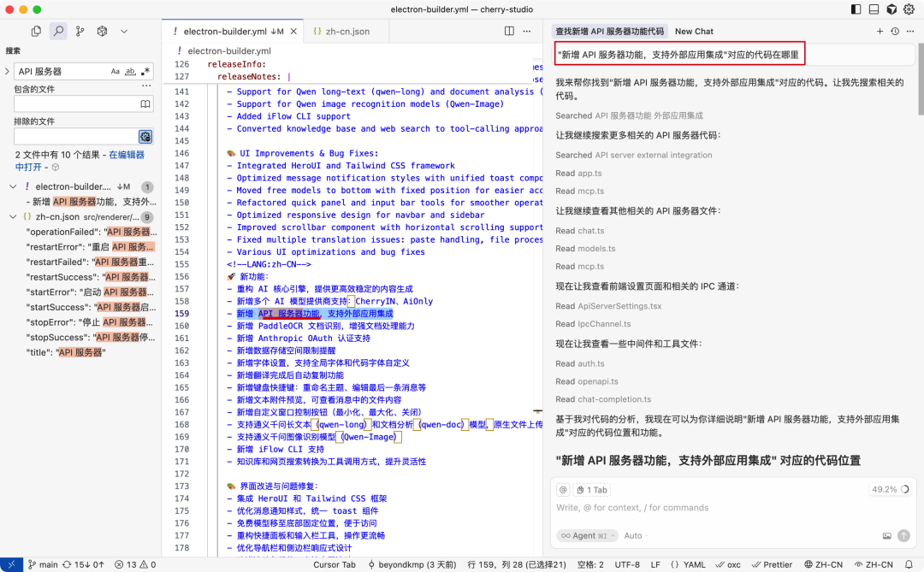Screen dimensions: 924x572
Task: Expand the additional sidebar views chevron
Action: pyautogui.click(x=124, y=32)
